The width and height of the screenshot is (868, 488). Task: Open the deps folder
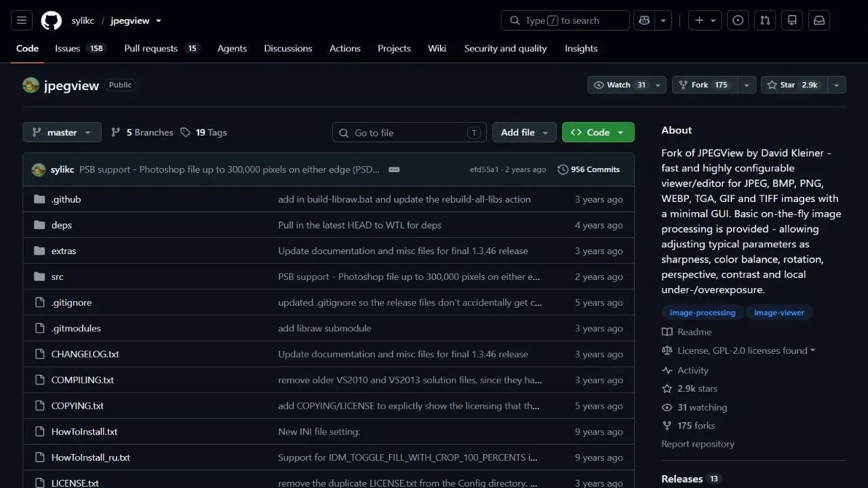point(61,225)
